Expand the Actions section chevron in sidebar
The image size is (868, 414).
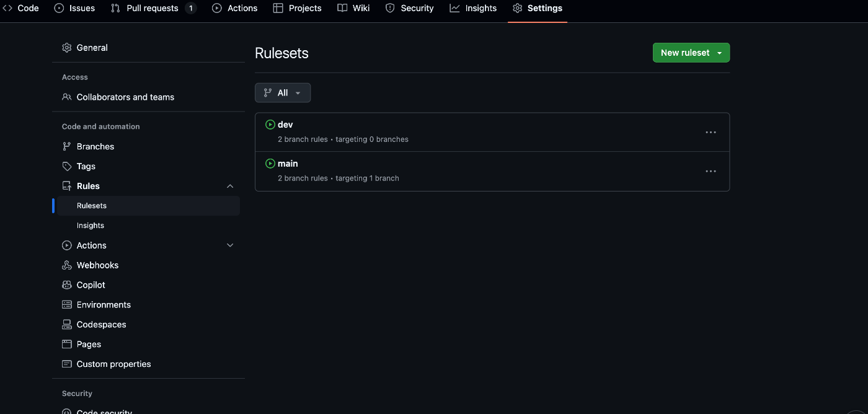click(230, 245)
